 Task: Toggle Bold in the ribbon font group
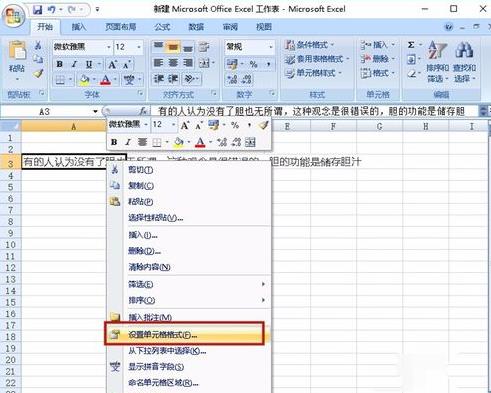pyautogui.click(x=60, y=64)
